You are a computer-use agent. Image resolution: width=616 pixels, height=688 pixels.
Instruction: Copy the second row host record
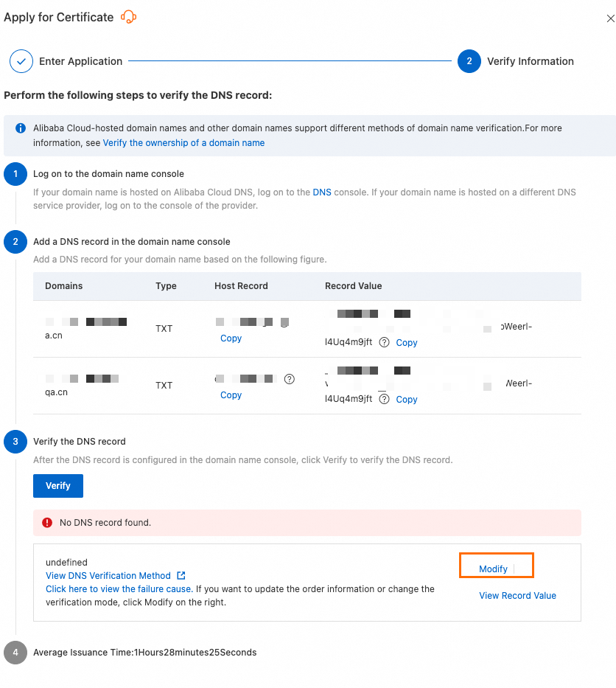pos(231,395)
